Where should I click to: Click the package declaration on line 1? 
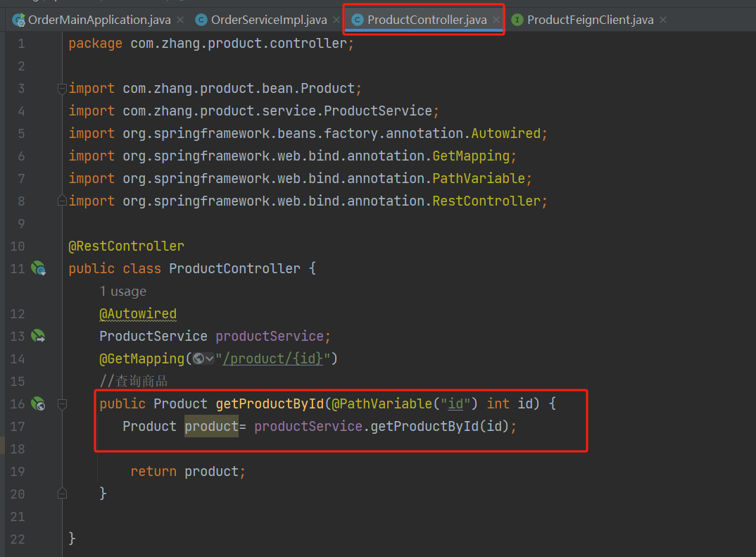(211, 44)
